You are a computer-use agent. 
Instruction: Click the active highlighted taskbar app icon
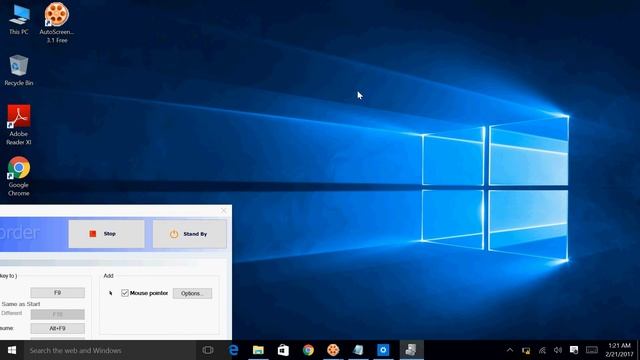(411, 350)
